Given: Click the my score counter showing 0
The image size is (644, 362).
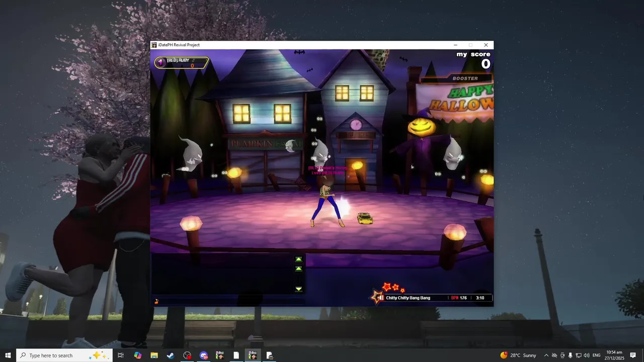Looking at the screenshot, I should point(486,64).
